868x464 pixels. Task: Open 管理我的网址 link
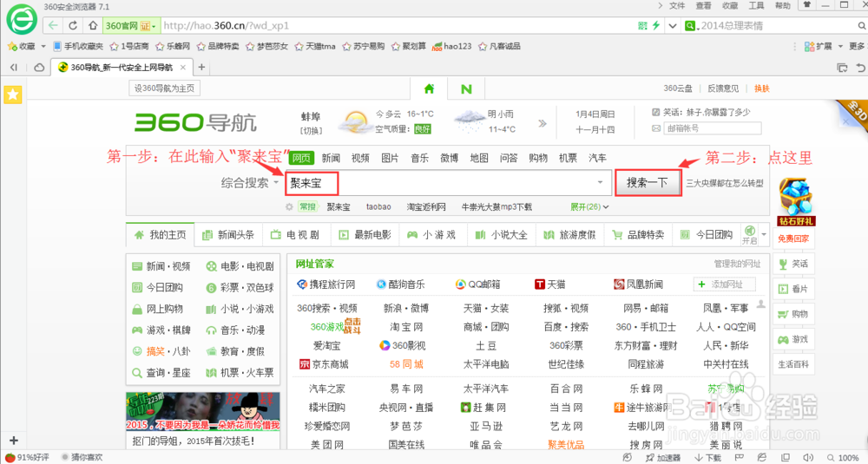tap(737, 264)
